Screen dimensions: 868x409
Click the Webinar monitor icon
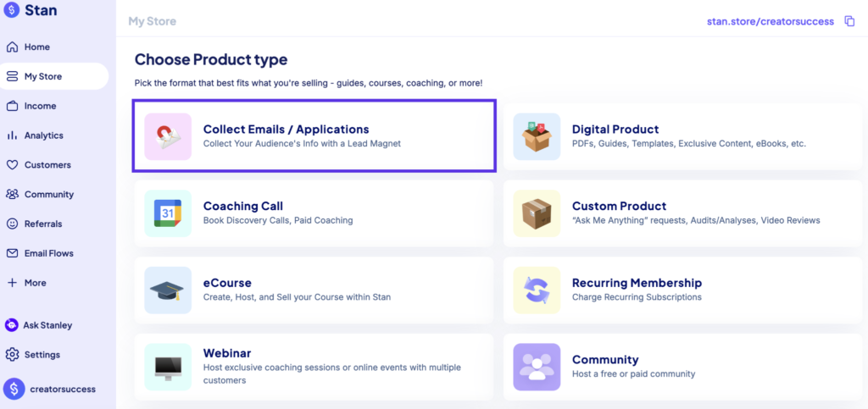tap(168, 367)
